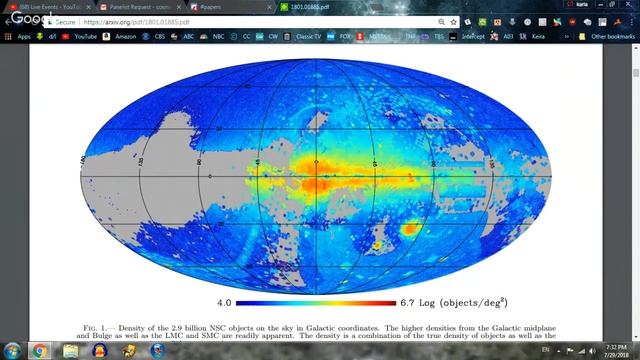Click the zoom magnifier icon in address bar
Viewport: 640px width, 360px height.
pyautogui.click(x=441, y=22)
